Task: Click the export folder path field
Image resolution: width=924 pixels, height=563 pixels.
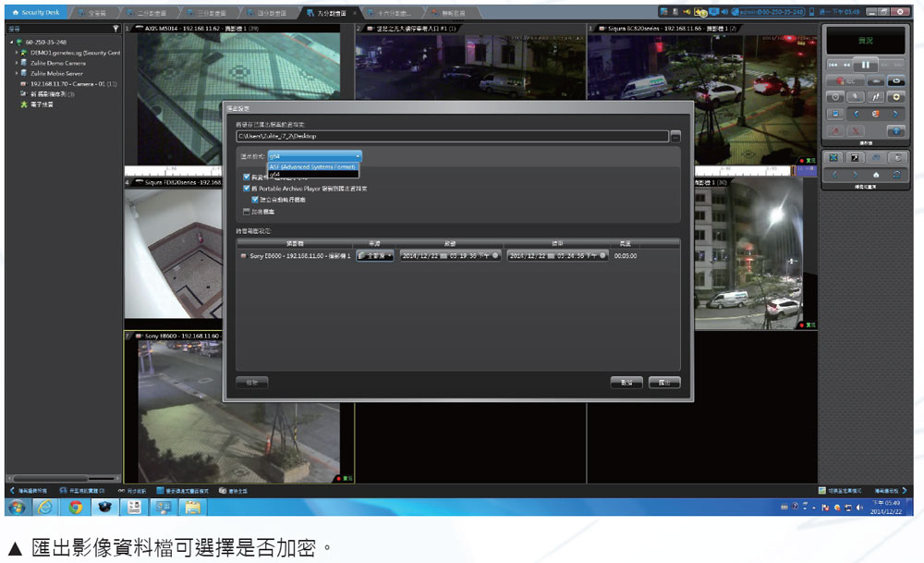Action: pos(453,137)
